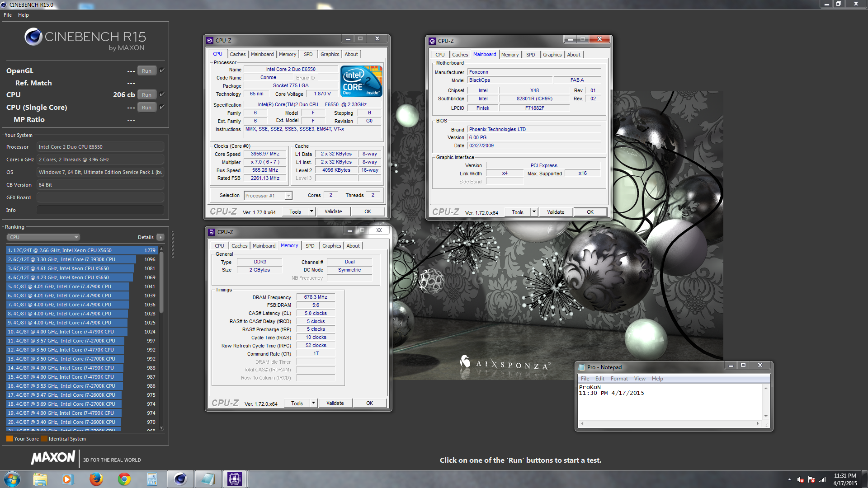Click the Info input field
The height and width of the screenshot is (488, 868).
pyautogui.click(x=100, y=210)
